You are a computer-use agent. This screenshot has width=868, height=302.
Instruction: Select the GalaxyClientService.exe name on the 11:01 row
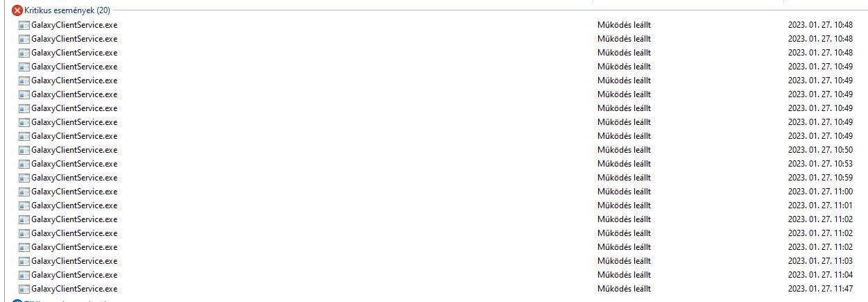pos(74,205)
